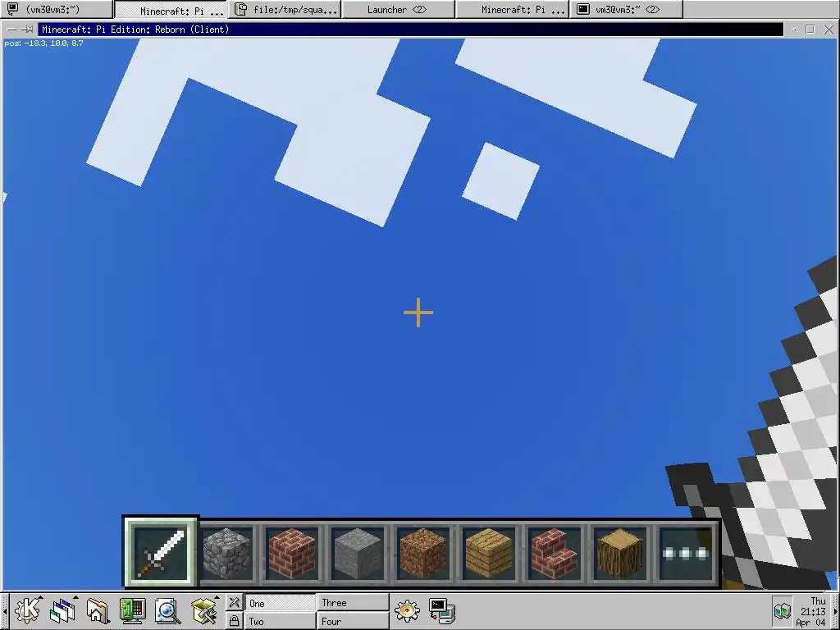The width and height of the screenshot is (840, 630).
Task: Click the pos coordinates text
Action: [x=43, y=43]
